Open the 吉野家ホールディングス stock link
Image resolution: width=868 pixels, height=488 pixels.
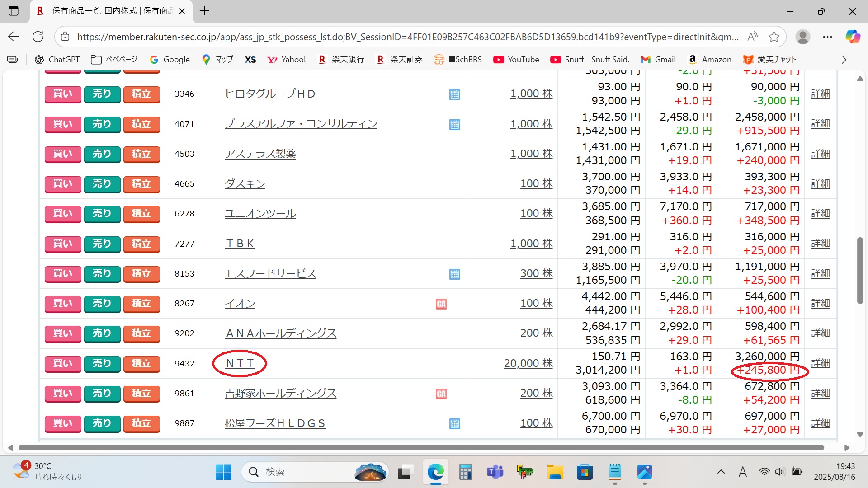point(281,394)
